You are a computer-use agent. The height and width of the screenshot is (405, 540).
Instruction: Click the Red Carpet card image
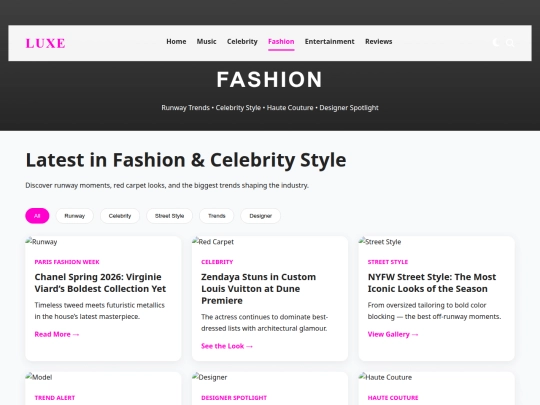[x=213, y=242]
